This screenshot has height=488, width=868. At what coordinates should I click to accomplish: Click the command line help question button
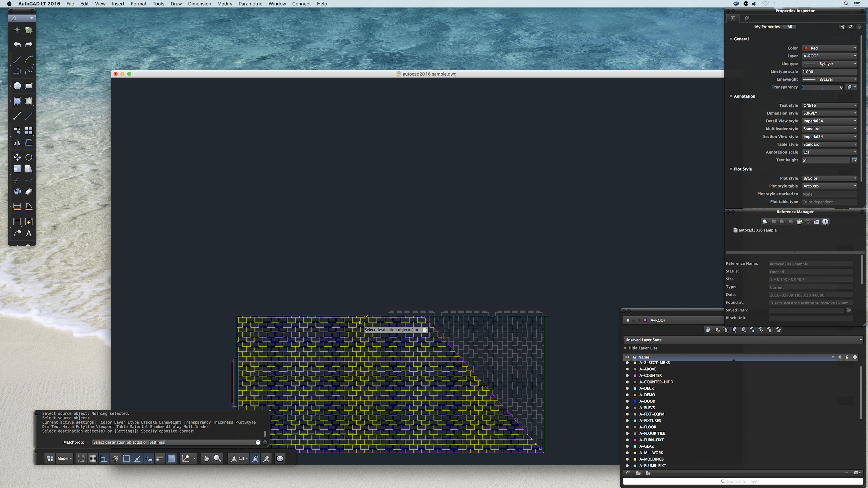(x=258, y=442)
